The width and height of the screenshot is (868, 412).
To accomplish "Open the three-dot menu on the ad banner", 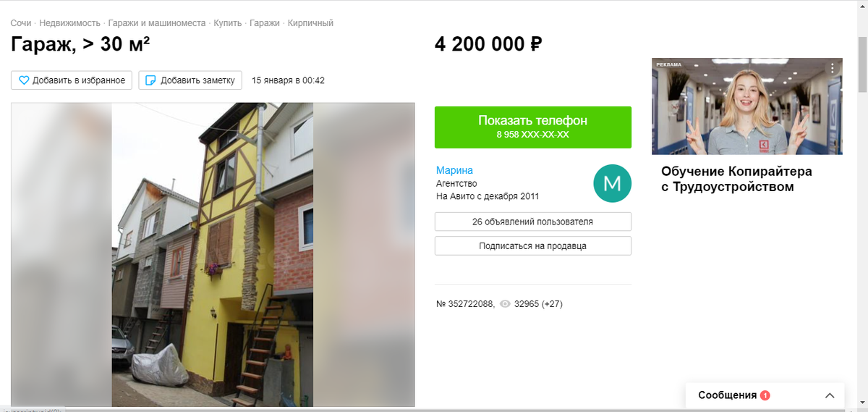I will 833,68.
